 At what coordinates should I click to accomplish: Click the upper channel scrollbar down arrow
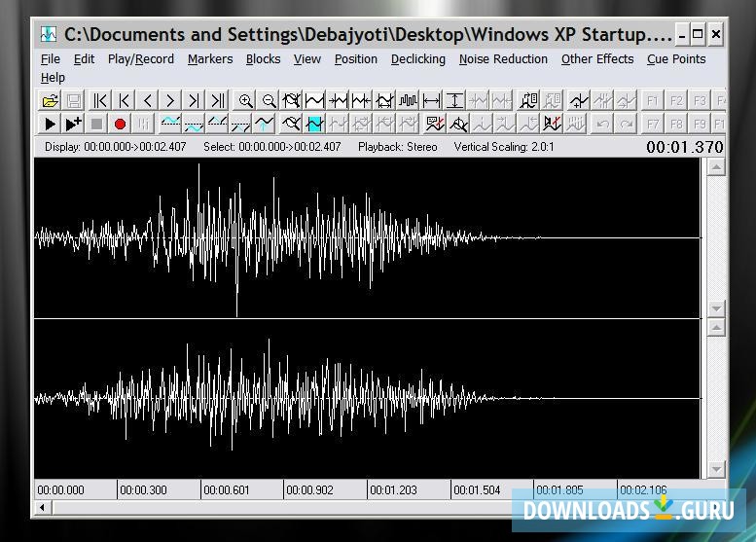716,308
